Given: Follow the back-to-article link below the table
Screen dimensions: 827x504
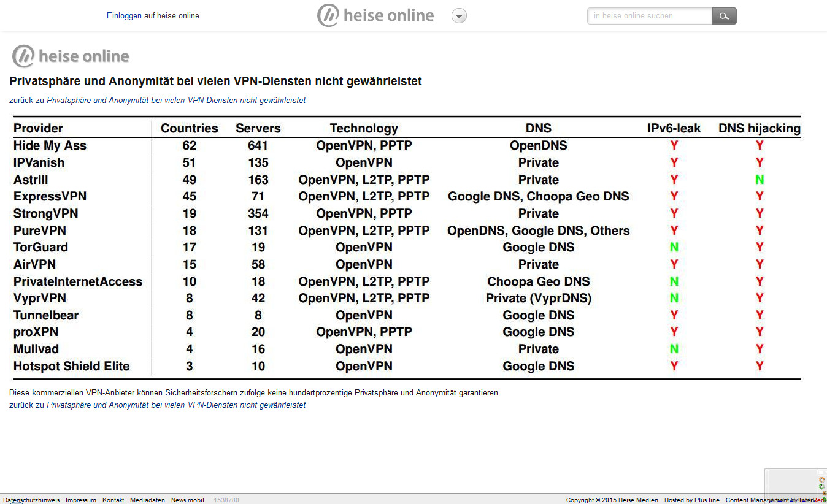Looking at the screenshot, I should click(x=176, y=405).
